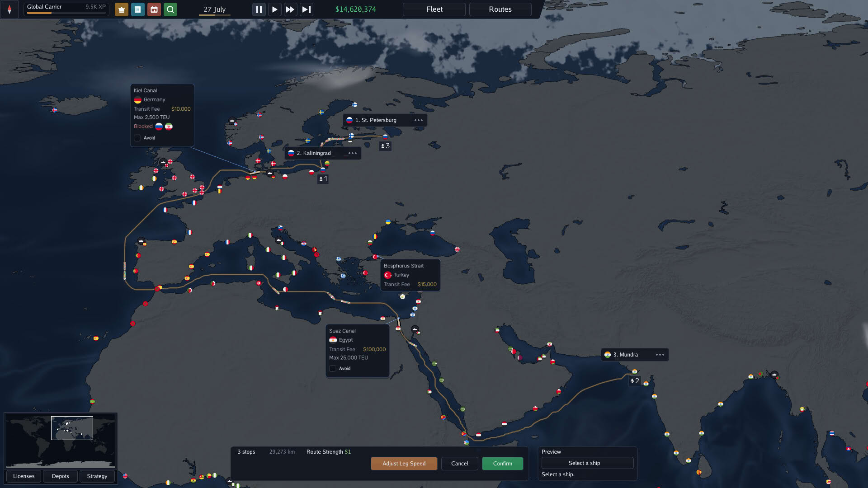This screenshot has height=488, width=868.
Task: Open options for 1. St. Petersburg stop
Action: coord(419,120)
